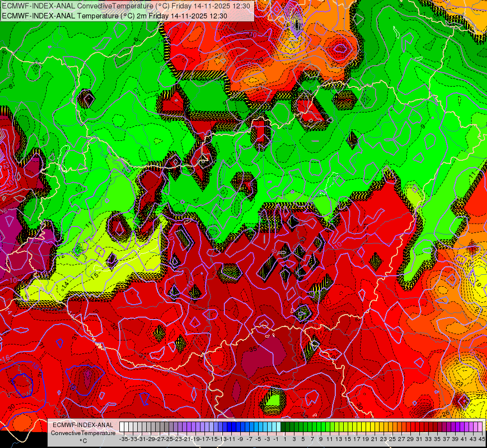Select the blue swatch above legend value -11
487x448 pixels.
click(229, 427)
